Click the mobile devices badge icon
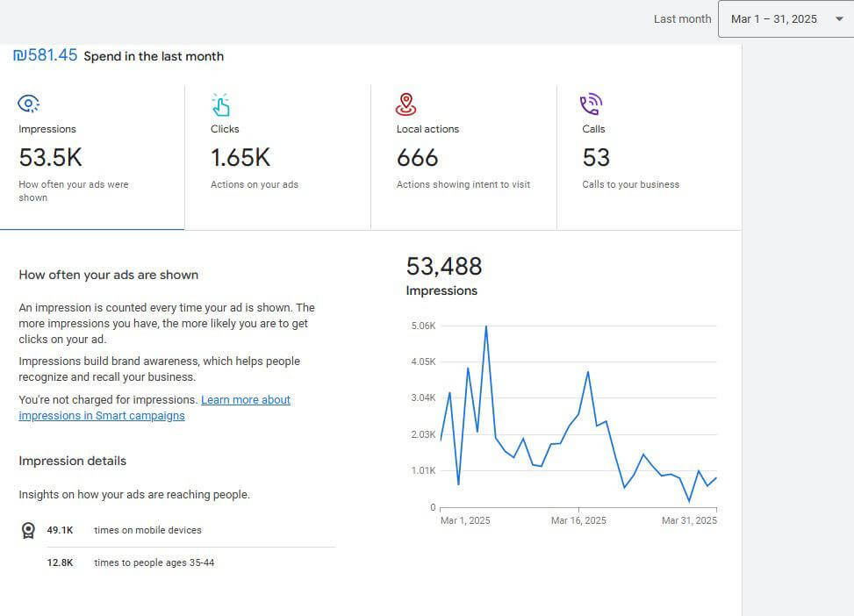The image size is (854, 616). tap(28, 530)
